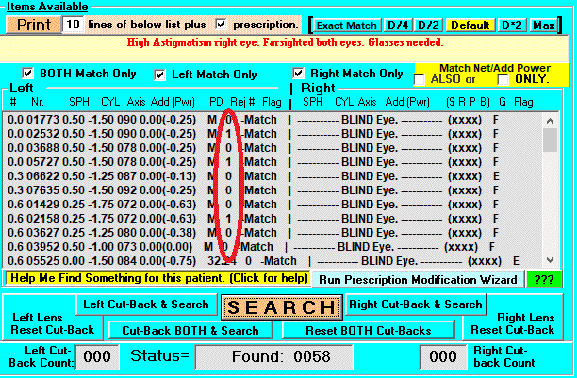The image size is (577, 378).
Task: Select the Max tolerance button
Action: 544,25
